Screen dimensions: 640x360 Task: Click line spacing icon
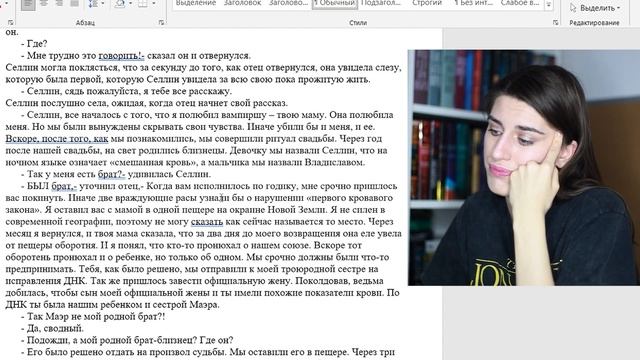(x=93, y=4)
